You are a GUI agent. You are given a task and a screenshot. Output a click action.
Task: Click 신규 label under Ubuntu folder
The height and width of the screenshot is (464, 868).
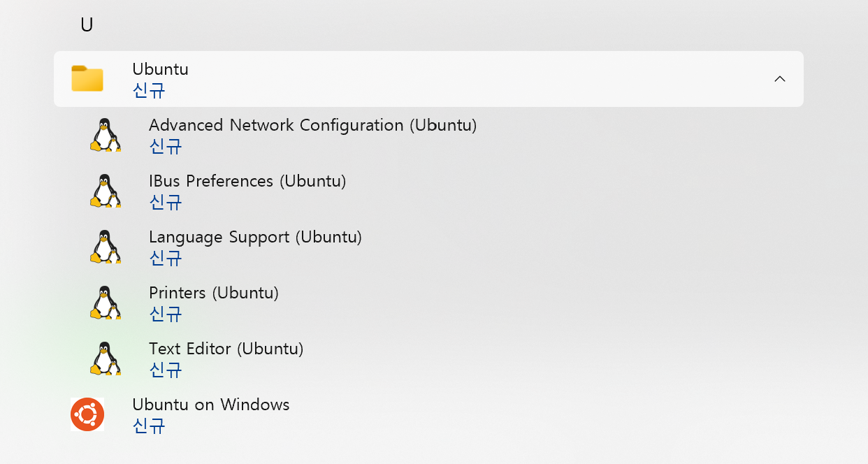pyautogui.click(x=149, y=90)
